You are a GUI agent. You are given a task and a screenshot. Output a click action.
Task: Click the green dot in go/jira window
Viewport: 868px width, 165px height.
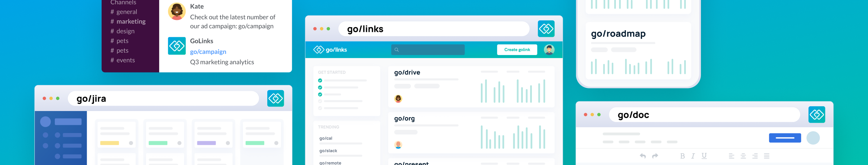click(x=58, y=99)
